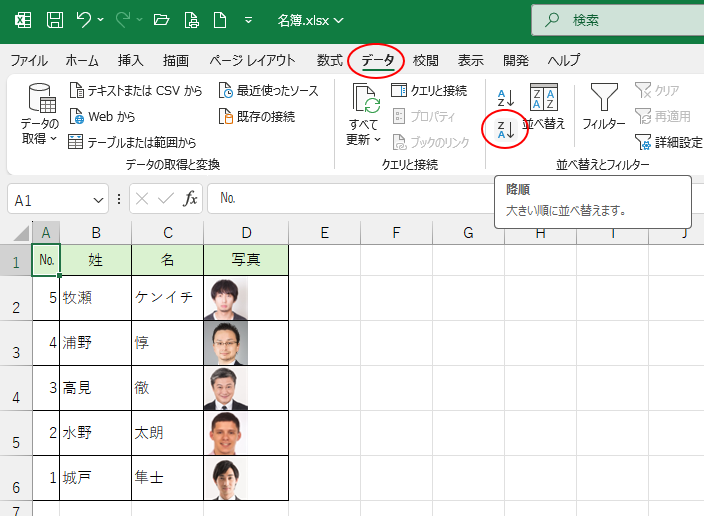Select the cell containing 太朗
Screen dimensions: 704x516
tap(167, 433)
